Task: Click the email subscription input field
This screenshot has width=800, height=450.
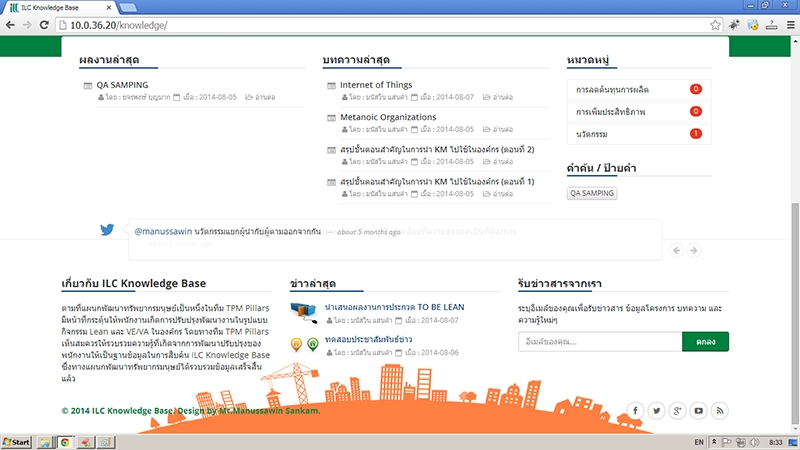Action: (600, 342)
